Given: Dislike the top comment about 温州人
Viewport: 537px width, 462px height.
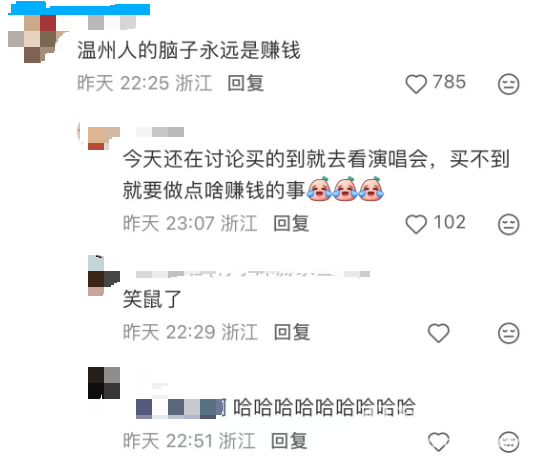Looking at the screenshot, I should click(x=509, y=84).
